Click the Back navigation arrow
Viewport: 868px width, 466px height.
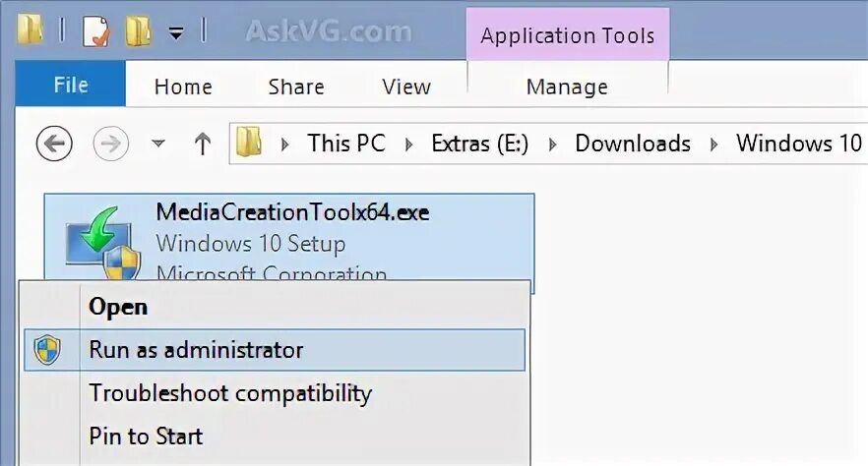54,145
